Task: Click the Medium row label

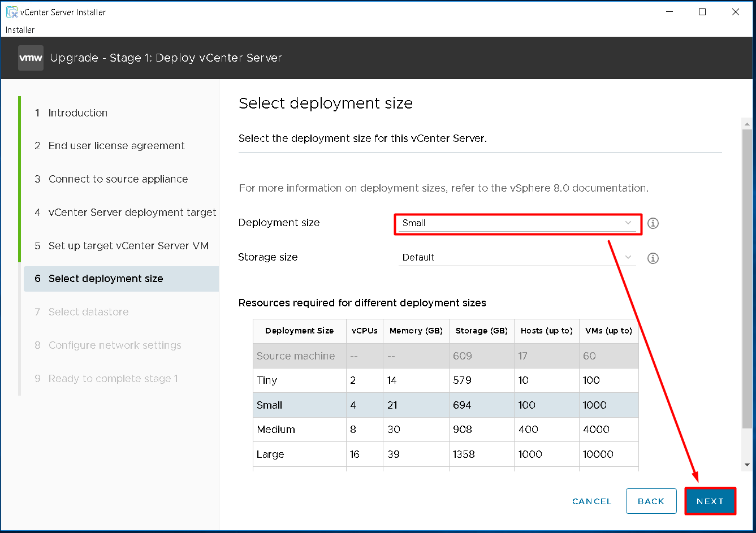Action: 276,430
